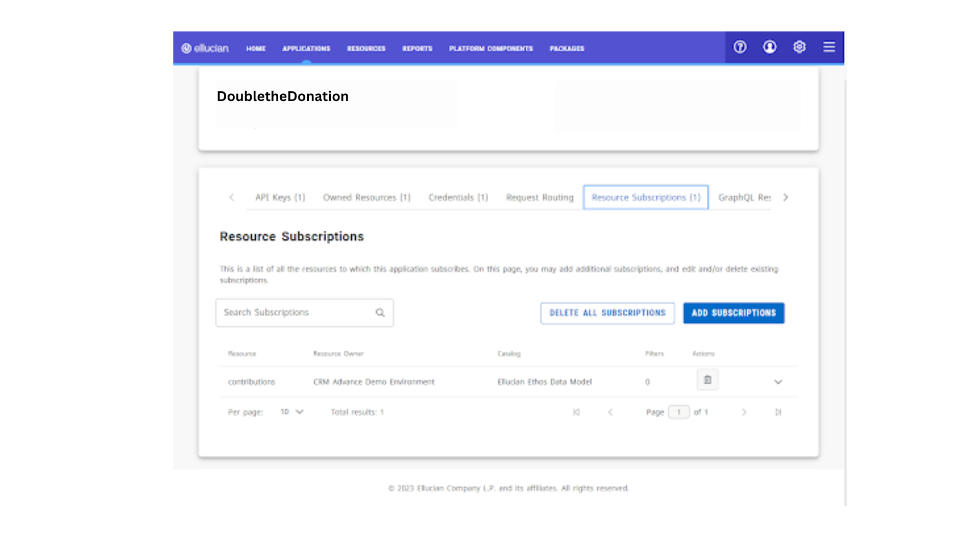Click the Ellucian logo
This screenshot has height=551, width=980.
pyautogui.click(x=205, y=48)
